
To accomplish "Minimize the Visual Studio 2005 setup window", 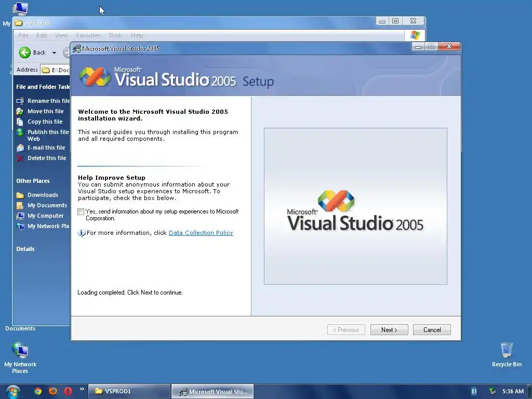I will tap(418, 47).
